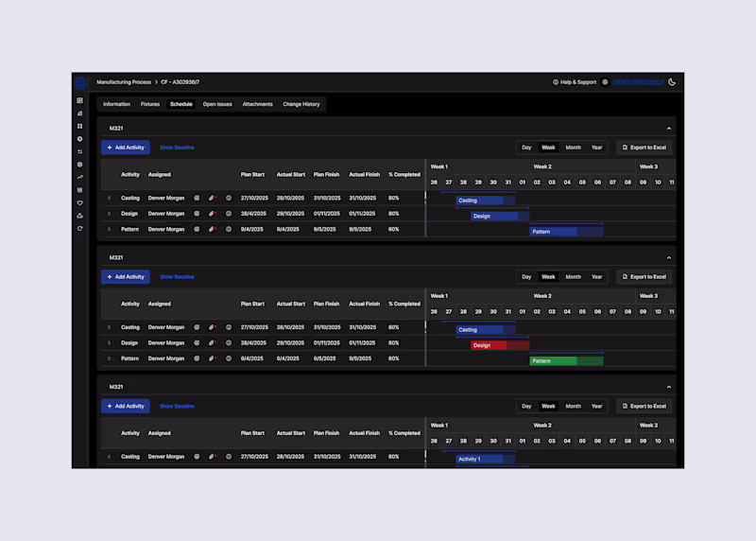Viewport: 756px width, 541px height.
Task: Switch the top M321 Gantt to Month view
Action: (x=574, y=148)
